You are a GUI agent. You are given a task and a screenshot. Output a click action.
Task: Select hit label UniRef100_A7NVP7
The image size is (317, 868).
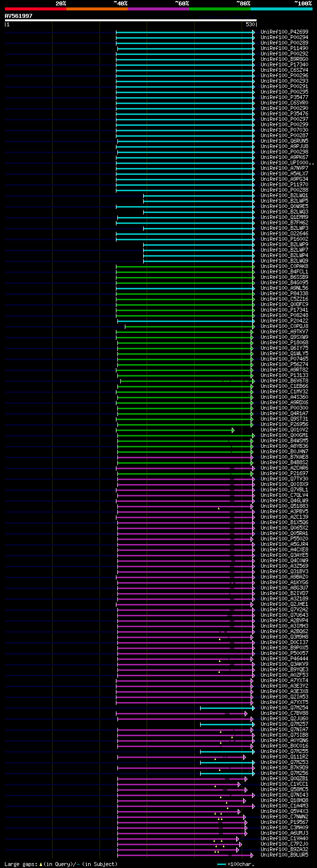284,168
